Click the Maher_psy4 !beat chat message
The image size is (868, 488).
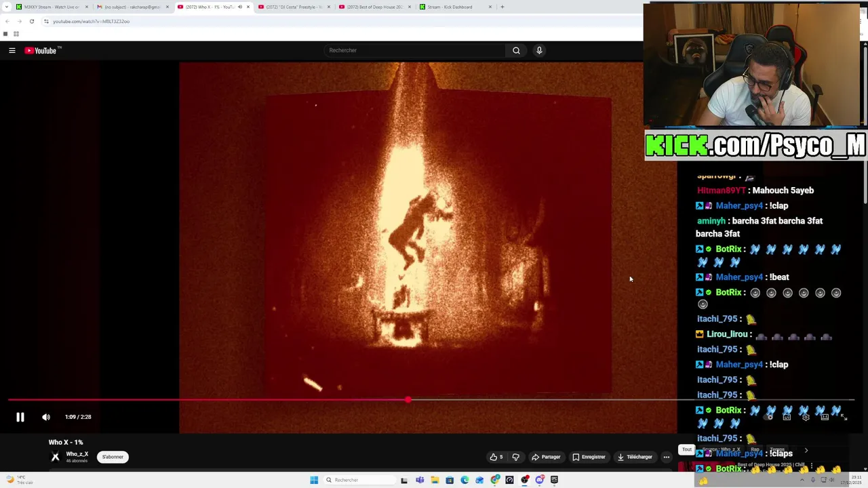click(743, 277)
